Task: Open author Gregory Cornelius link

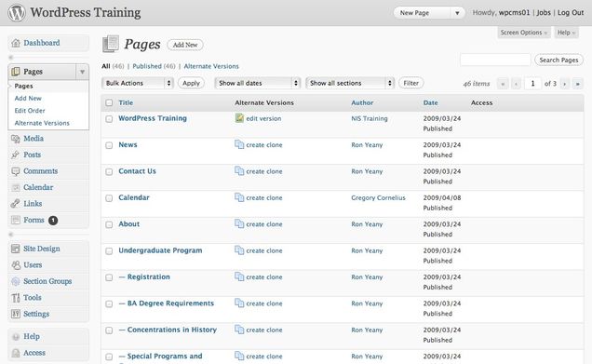Action: (378, 198)
